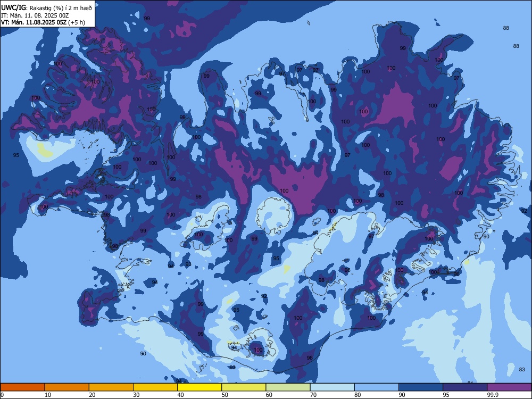The width and height of the screenshot is (532, 399).
Task: Click the pale yellow 50–60 legend swatch
Action: pyautogui.click(x=244, y=387)
